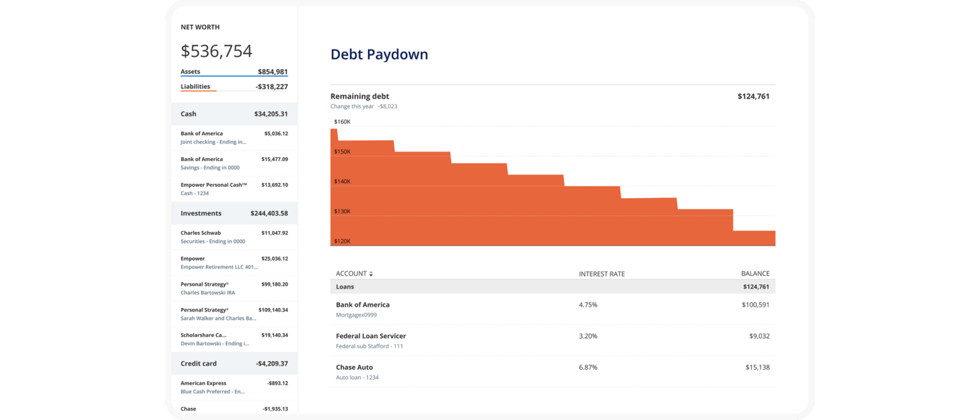Open Personal Strategy Charles Bartowski IRA
The height and width of the screenshot is (420, 980).
[x=234, y=289]
